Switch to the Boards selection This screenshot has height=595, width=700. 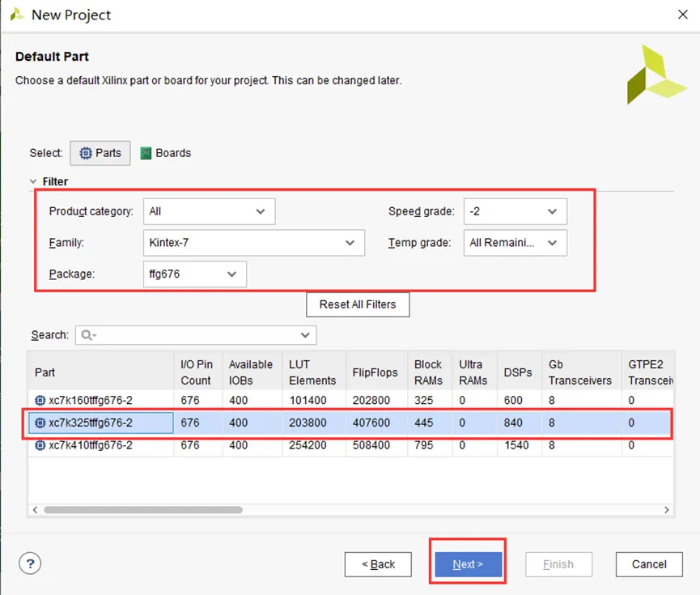pyautogui.click(x=166, y=153)
